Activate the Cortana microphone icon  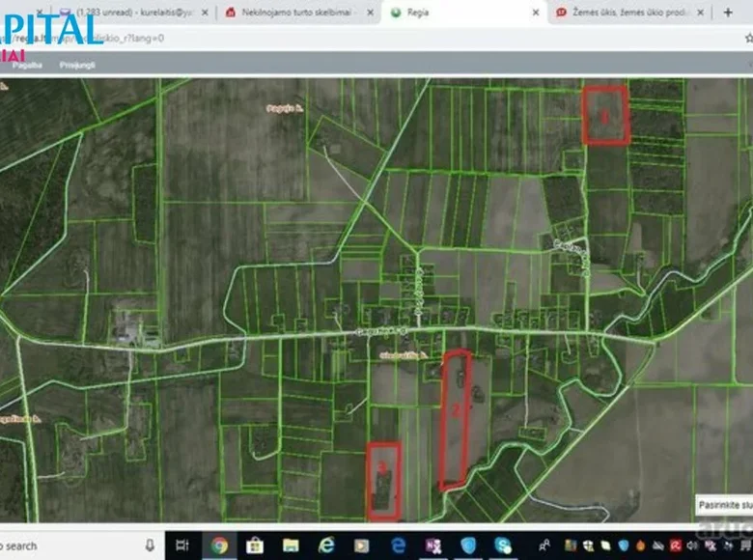[x=150, y=546]
